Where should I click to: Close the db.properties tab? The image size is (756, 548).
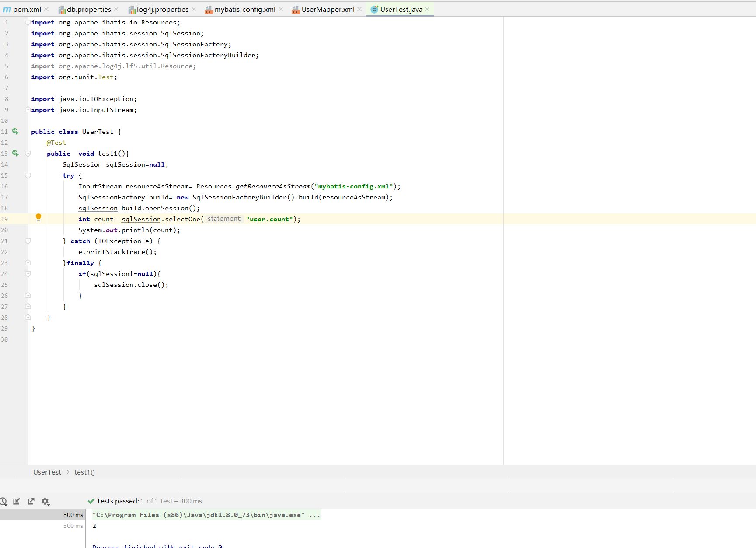(116, 9)
